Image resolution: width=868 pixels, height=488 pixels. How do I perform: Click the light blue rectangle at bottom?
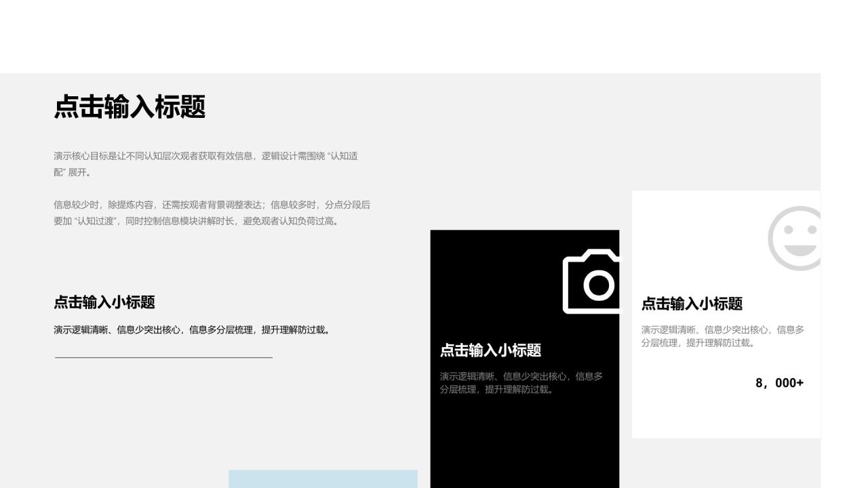pyautogui.click(x=323, y=479)
